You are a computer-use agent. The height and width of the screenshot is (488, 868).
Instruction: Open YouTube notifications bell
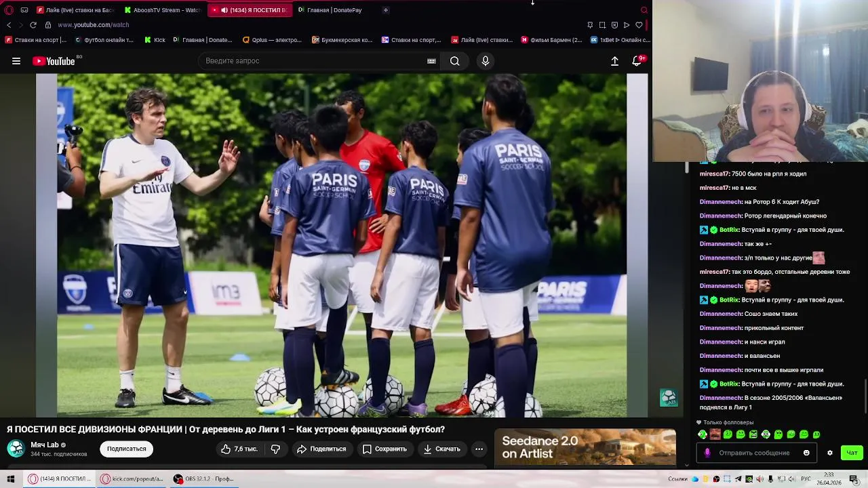click(x=637, y=61)
